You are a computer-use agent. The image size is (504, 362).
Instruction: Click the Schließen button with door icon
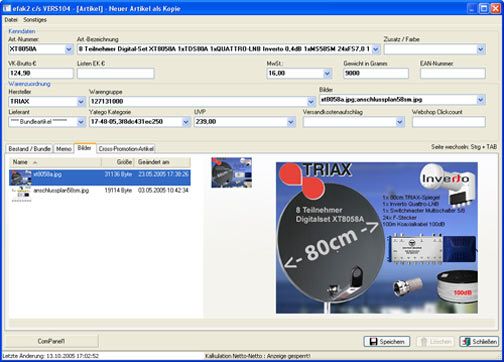(479, 341)
